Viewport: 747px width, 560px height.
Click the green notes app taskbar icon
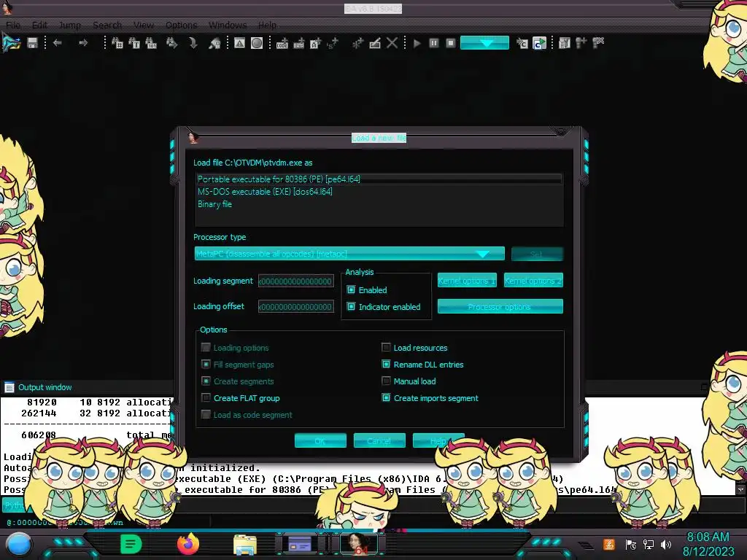[x=131, y=544]
